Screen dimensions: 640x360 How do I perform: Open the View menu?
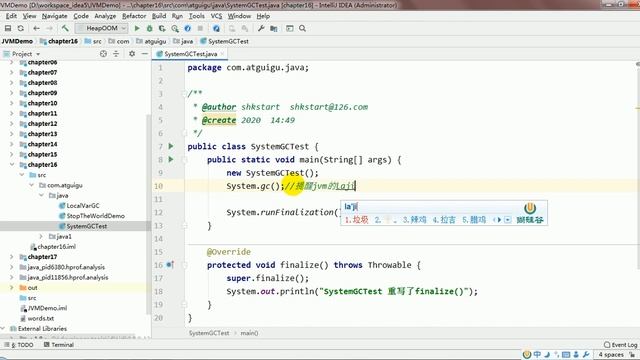coord(29,16)
